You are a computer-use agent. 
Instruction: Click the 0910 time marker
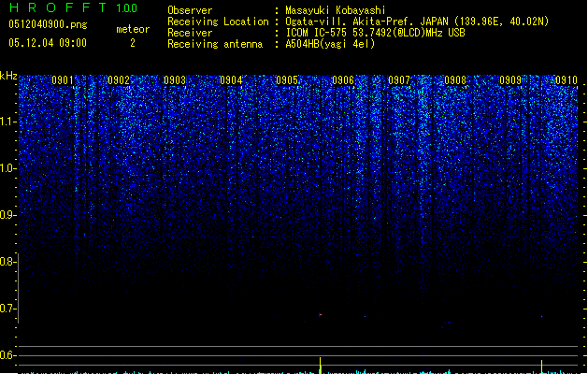[566, 80]
